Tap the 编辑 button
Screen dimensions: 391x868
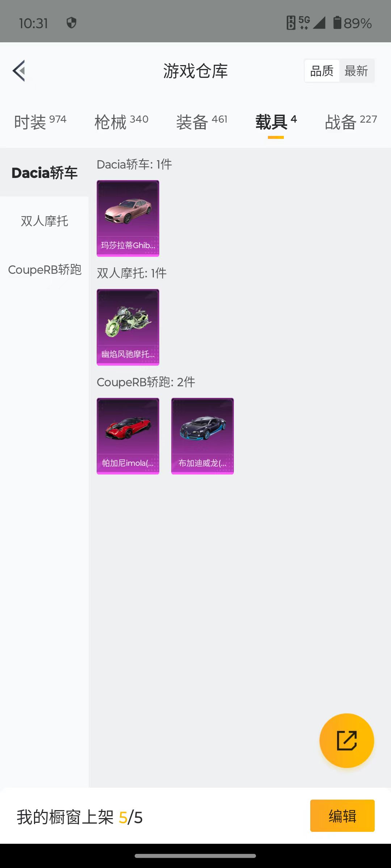[342, 816]
